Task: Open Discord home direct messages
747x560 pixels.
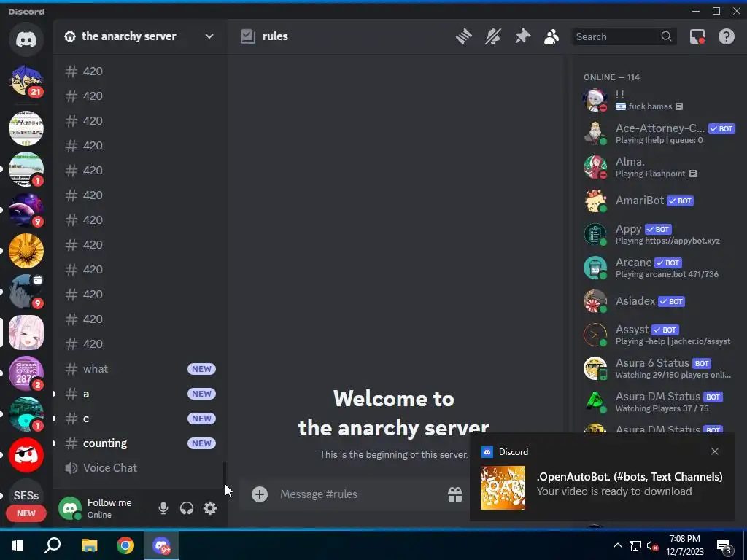Action: 26,39
